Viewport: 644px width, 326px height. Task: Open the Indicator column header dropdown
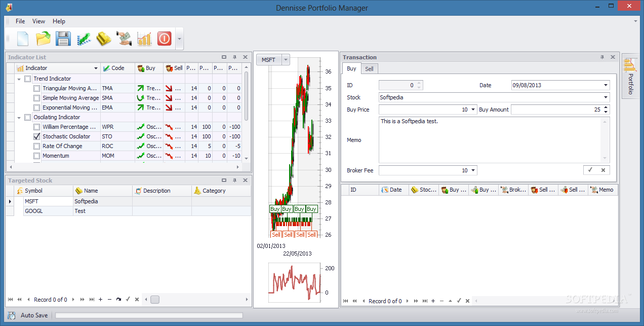(x=96, y=68)
